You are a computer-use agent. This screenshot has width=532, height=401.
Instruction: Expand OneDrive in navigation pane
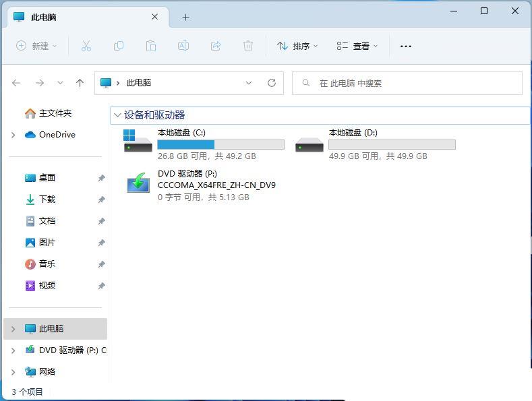point(13,135)
